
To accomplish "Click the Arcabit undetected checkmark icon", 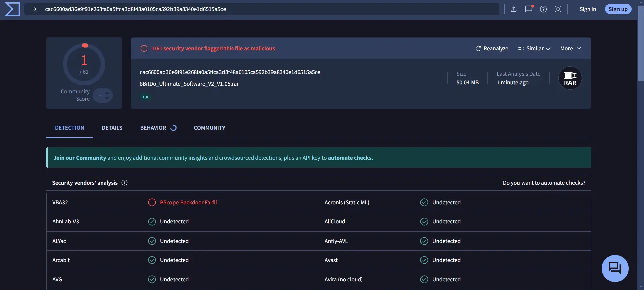I will pos(152,260).
